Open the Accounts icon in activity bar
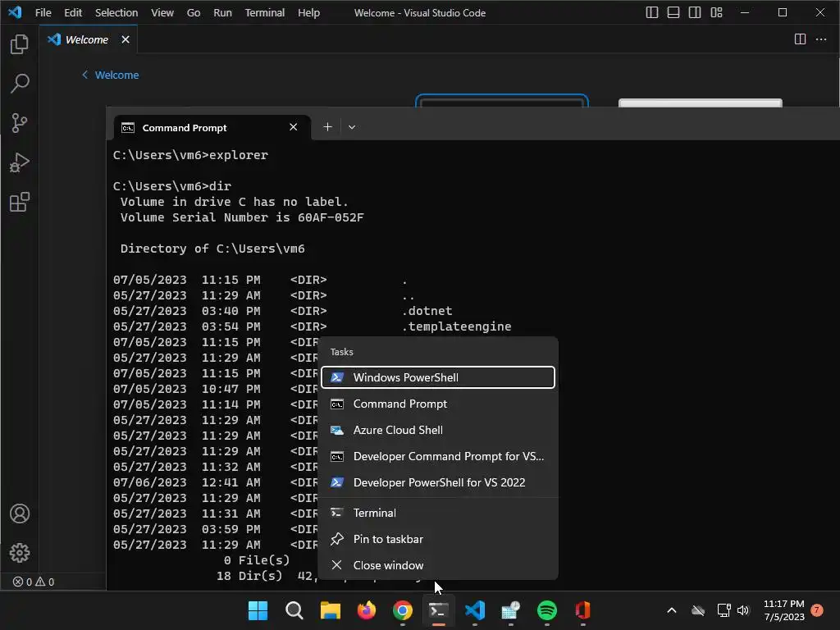 [x=20, y=514]
